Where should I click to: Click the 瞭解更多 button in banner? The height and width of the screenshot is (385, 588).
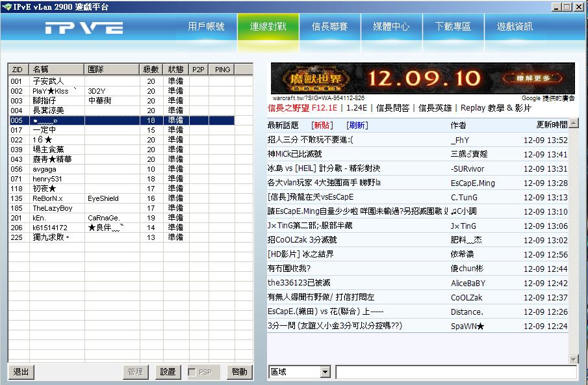(x=533, y=78)
